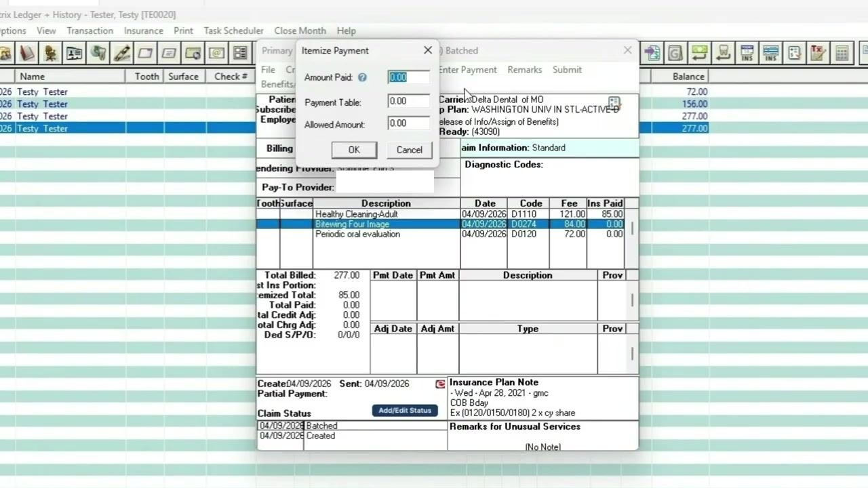Screen dimensions: 868x488
Task: Open the list view icon in Ledger toolbar
Action: [240, 52]
